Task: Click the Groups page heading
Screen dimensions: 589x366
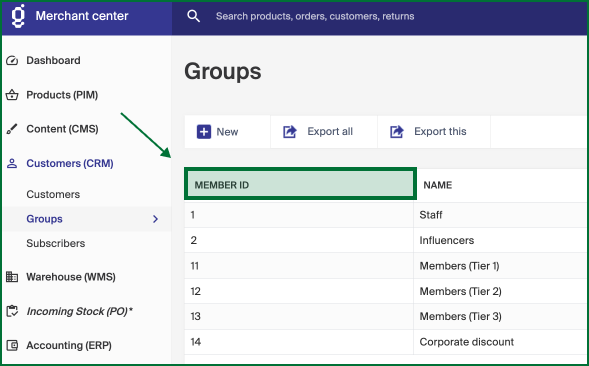Action: tap(223, 71)
